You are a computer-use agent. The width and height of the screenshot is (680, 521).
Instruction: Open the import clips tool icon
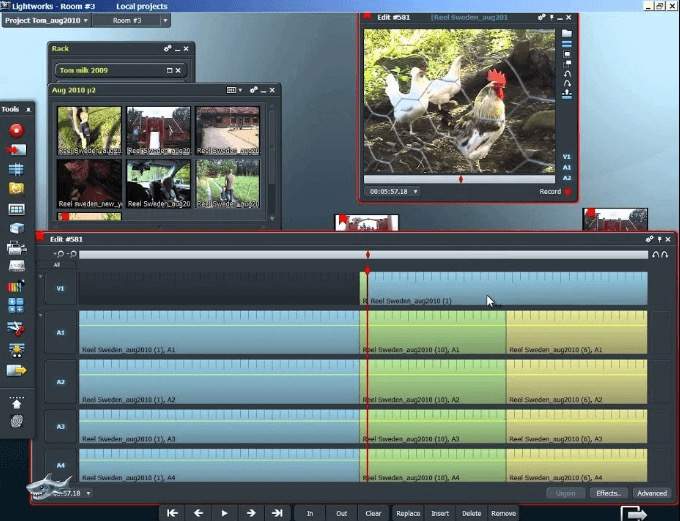pos(16,150)
